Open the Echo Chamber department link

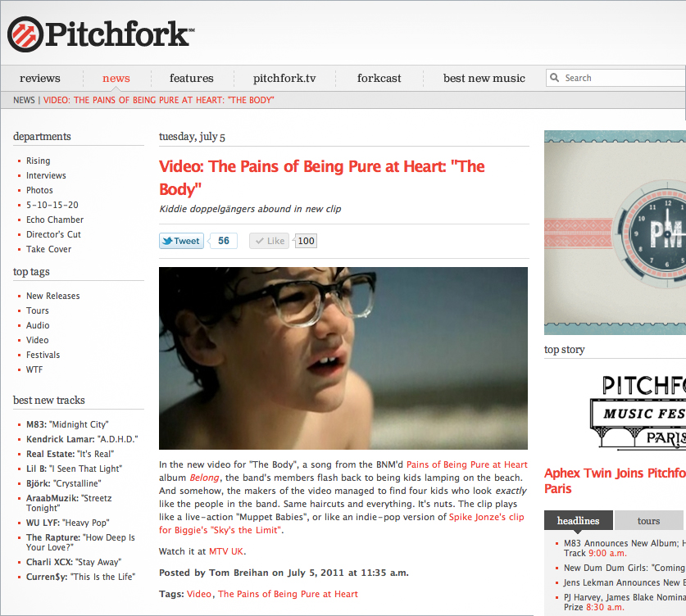point(55,220)
